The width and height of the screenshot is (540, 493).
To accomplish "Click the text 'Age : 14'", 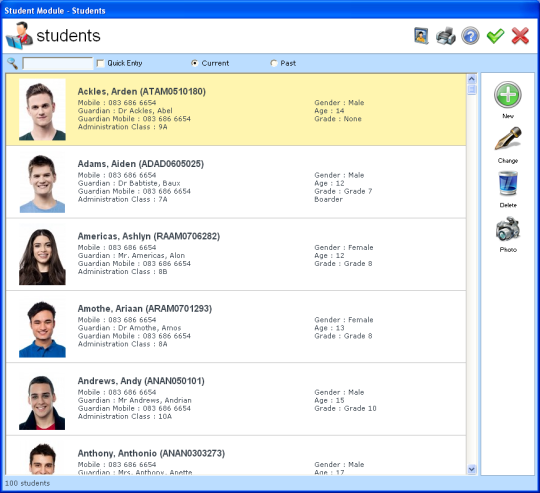I will tap(329, 111).
